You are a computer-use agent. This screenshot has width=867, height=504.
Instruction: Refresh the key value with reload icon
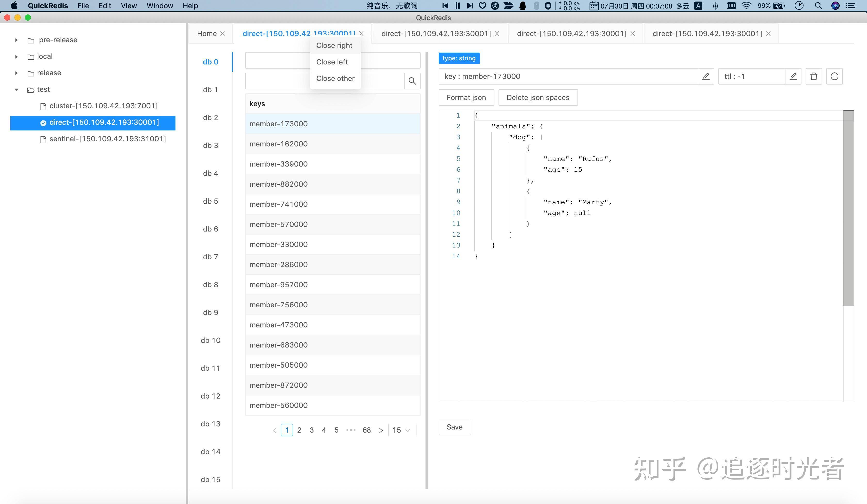coord(834,76)
